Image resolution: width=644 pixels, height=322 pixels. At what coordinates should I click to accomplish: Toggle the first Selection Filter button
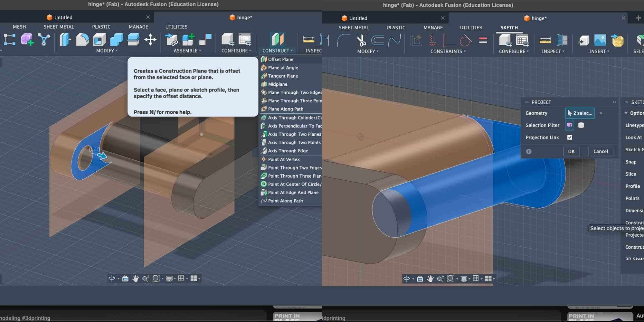click(x=570, y=125)
